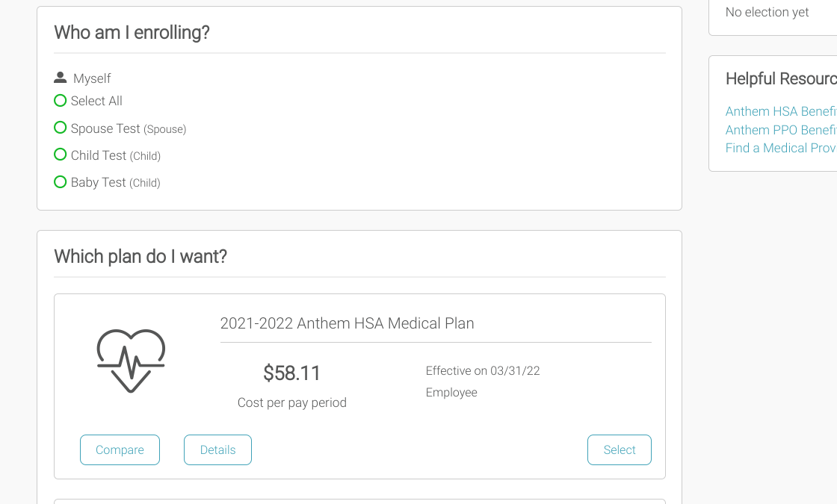Click the Who am I enrolling heading
Viewport: 837px width, 504px height.
[x=132, y=33]
